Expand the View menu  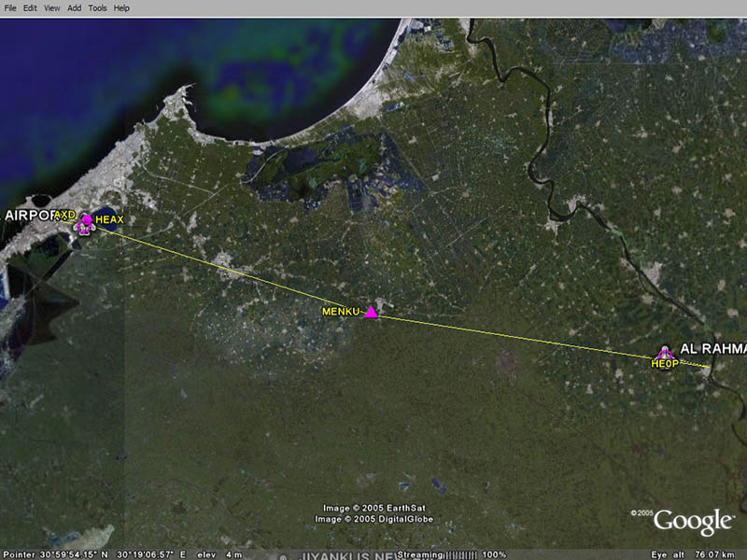point(51,7)
